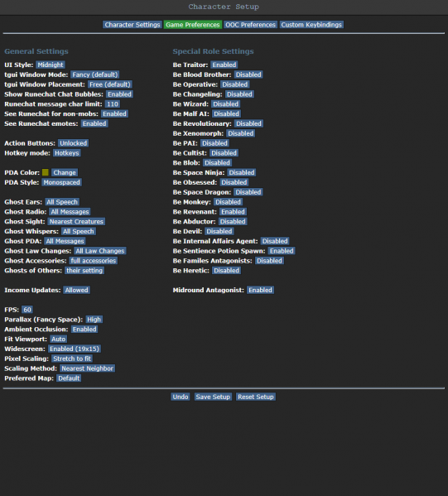Viewport: 448px width, 496px height.
Task: Open the OOC Preferences tab
Action: coord(250,25)
